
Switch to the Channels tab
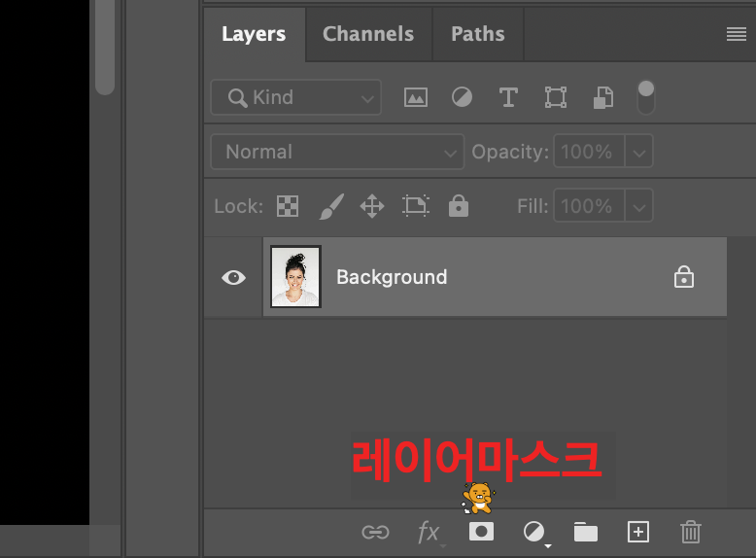click(368, 34)
